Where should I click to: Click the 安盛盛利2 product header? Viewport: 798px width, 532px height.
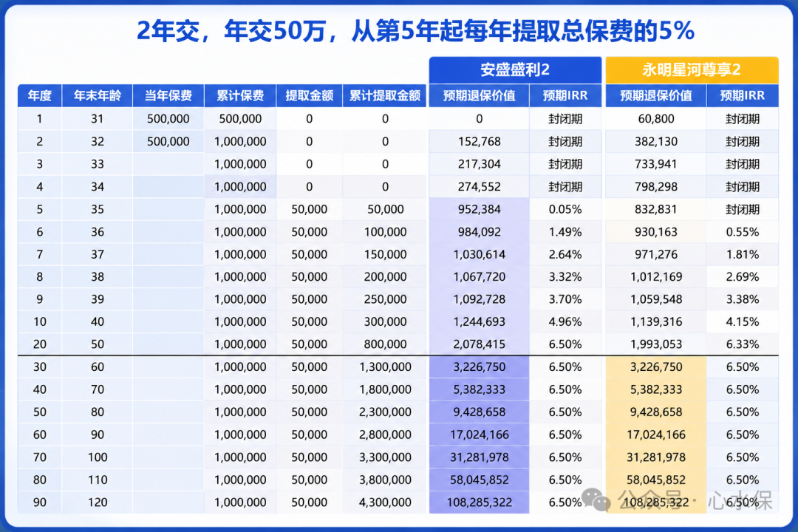pyautogui.click(x=515, y=69)
